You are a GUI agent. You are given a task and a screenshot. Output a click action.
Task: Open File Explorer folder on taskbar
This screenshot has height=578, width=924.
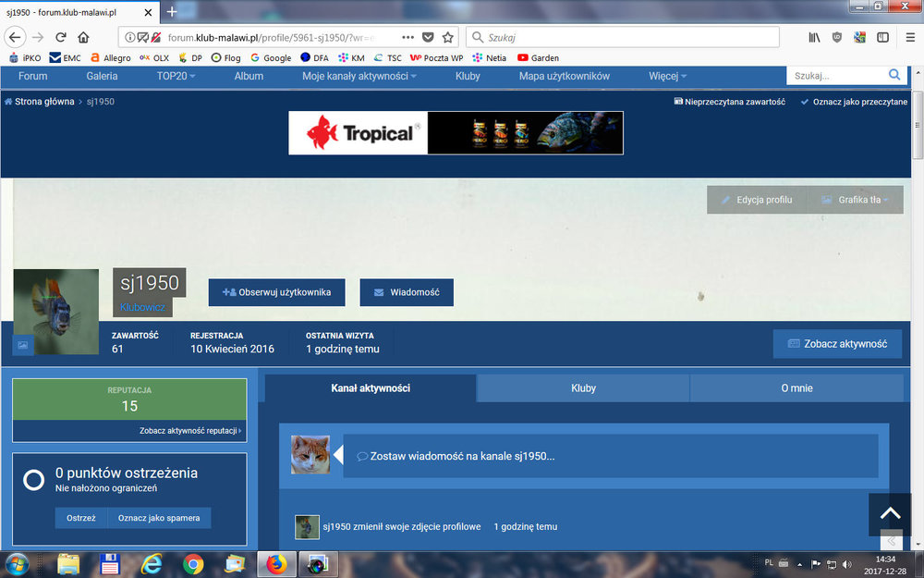pyautogui.click(x=68, y=565)
